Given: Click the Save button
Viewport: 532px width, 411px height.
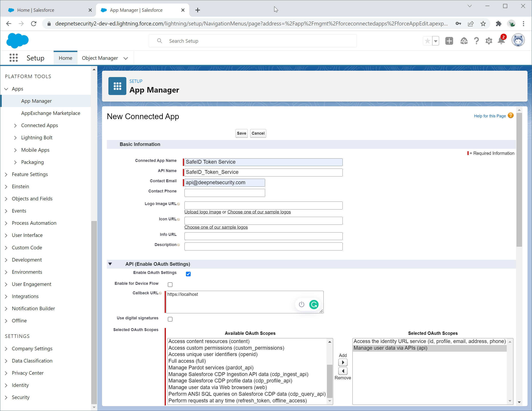Looking at the screenshot, I should pyautogui.click(x=241, y=133).
